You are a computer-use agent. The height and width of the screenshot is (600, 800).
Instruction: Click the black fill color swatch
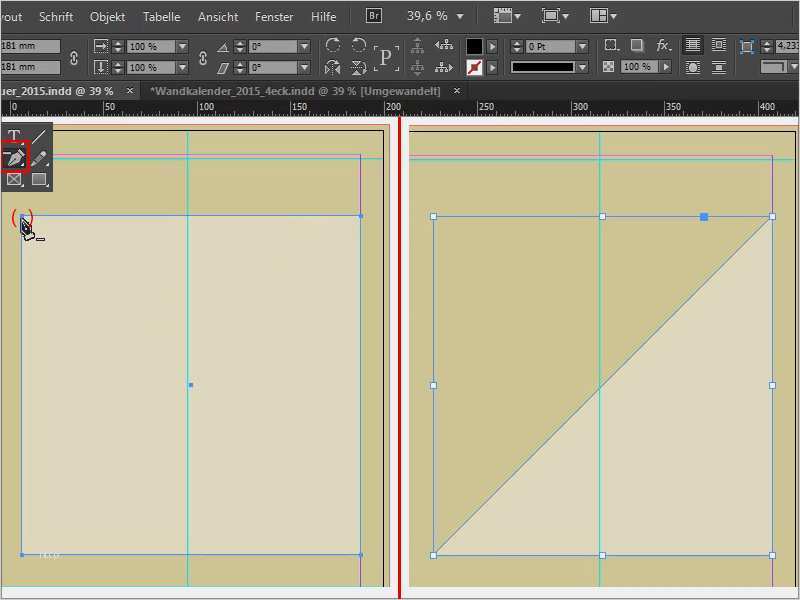[x=474, y=47]
